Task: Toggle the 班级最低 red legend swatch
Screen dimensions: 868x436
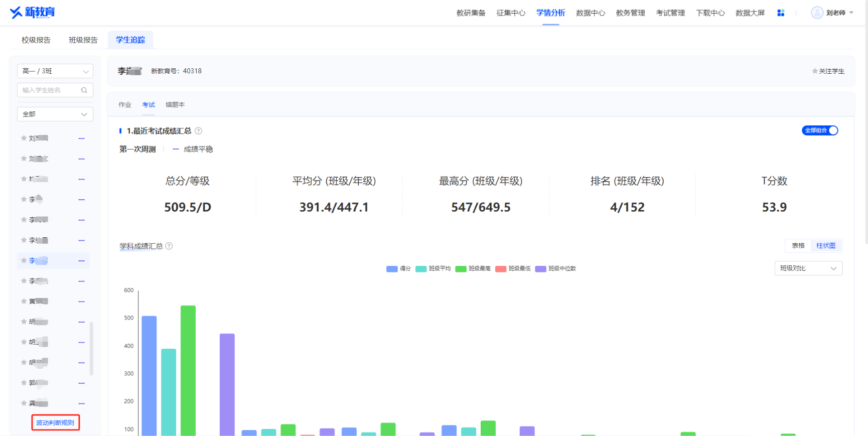Action: pos(501,269)
